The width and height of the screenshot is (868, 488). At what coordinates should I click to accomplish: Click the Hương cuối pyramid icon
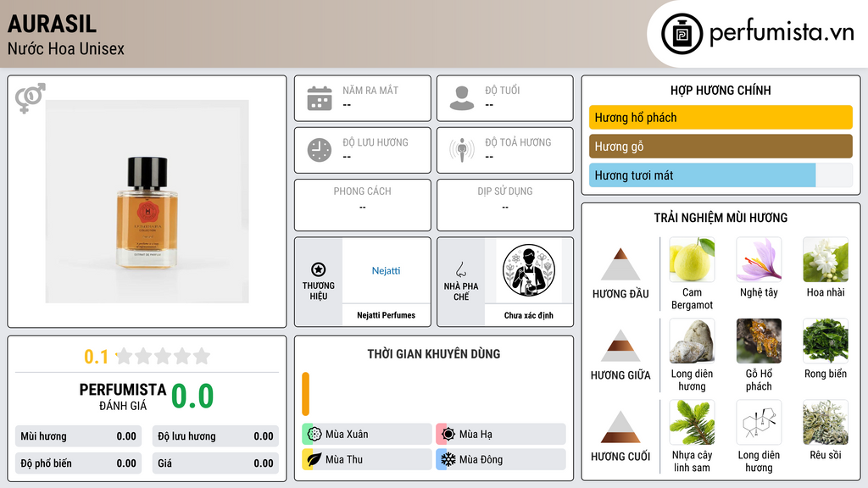[620, 427]
